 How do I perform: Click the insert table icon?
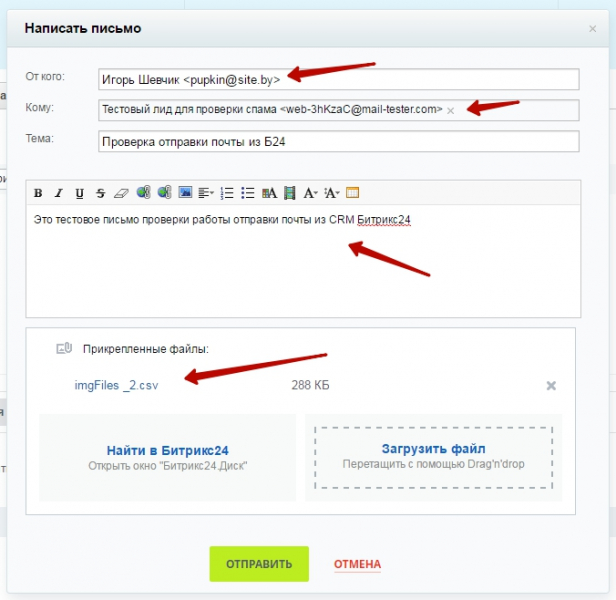[353, 193]
